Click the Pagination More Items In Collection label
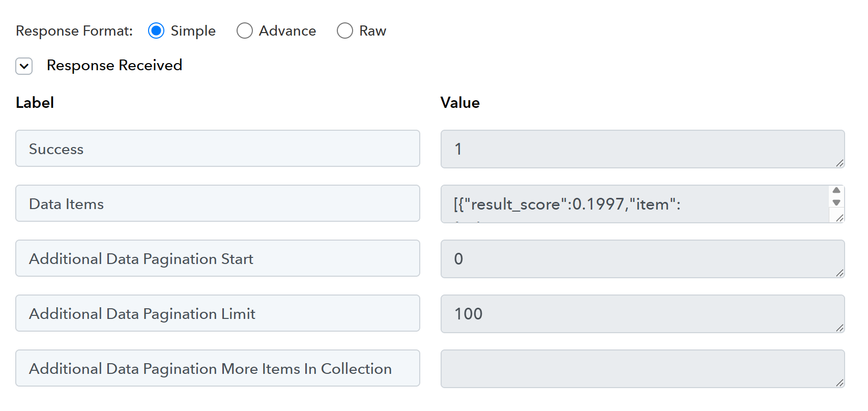The width and height of the screenshot is (868, 411). pos(217,368)
